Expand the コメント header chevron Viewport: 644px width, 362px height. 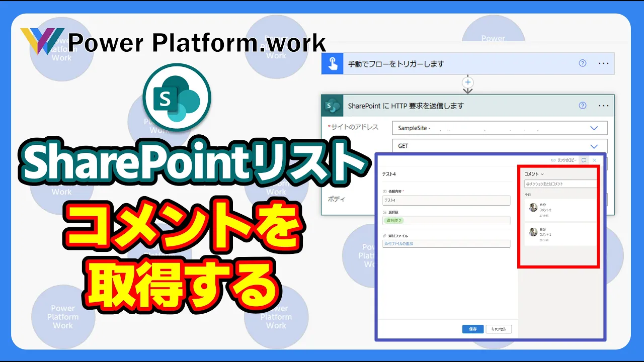[x=542, y=174]
